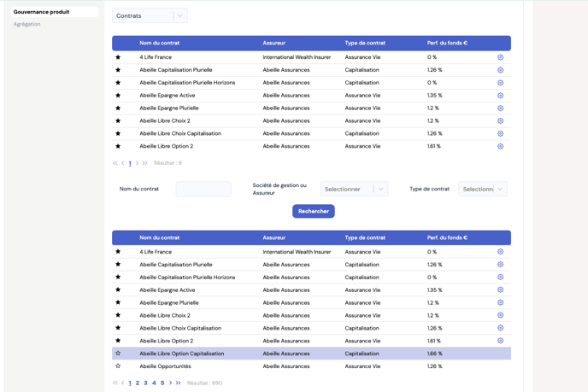The width and height of the screenshot is (588, 392).
Task: Toggle star for Abeille Epargne Plurielle in 990-result table
Action: tap(118, 303)
